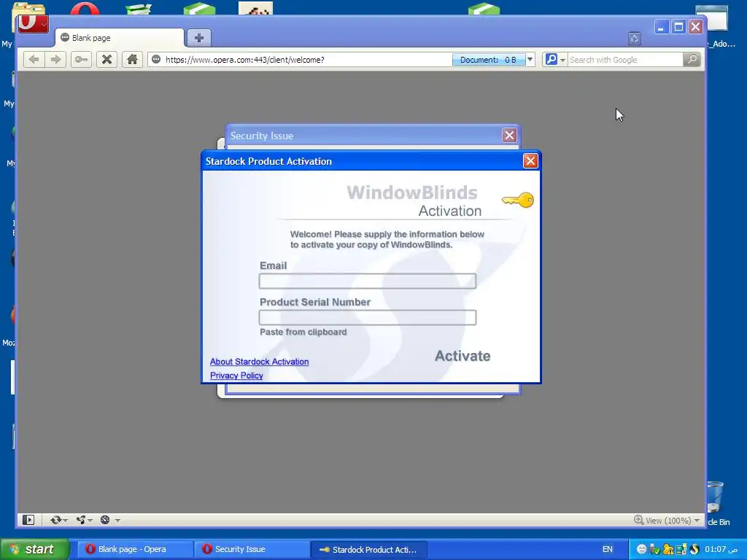Open the Opera menu button

click(33, 24)
